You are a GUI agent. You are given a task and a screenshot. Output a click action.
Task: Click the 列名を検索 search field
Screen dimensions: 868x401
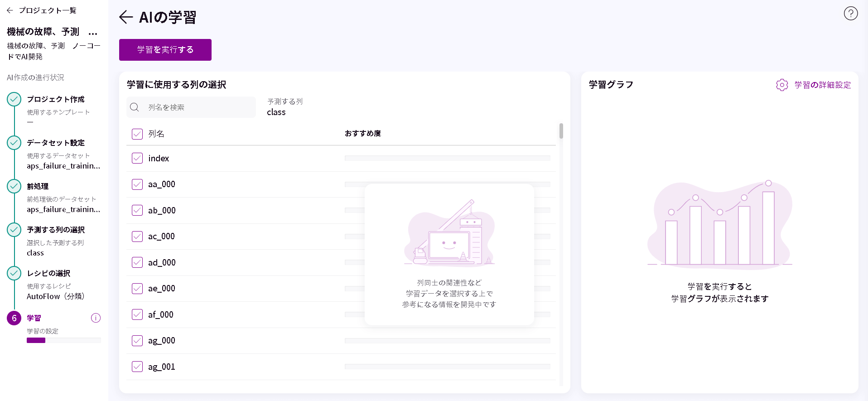[x=191, y=107]
